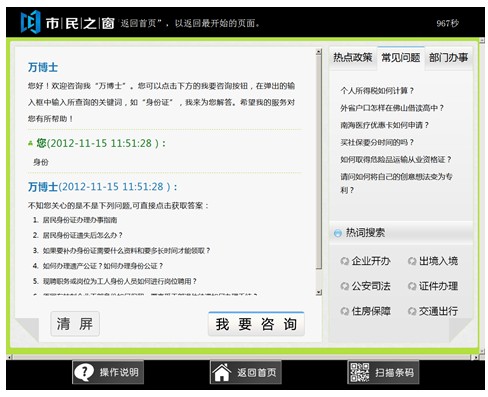488x397 pixels.
Task: Click the QR code icon for 扫描条码
Action: [359, 372]
